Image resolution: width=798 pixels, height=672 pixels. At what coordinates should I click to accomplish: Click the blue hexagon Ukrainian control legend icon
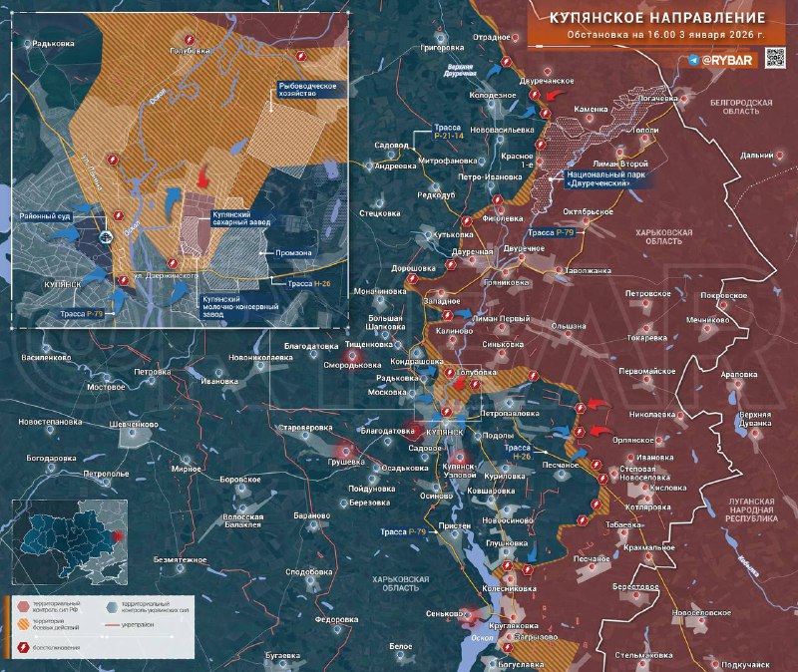(111, 606)
